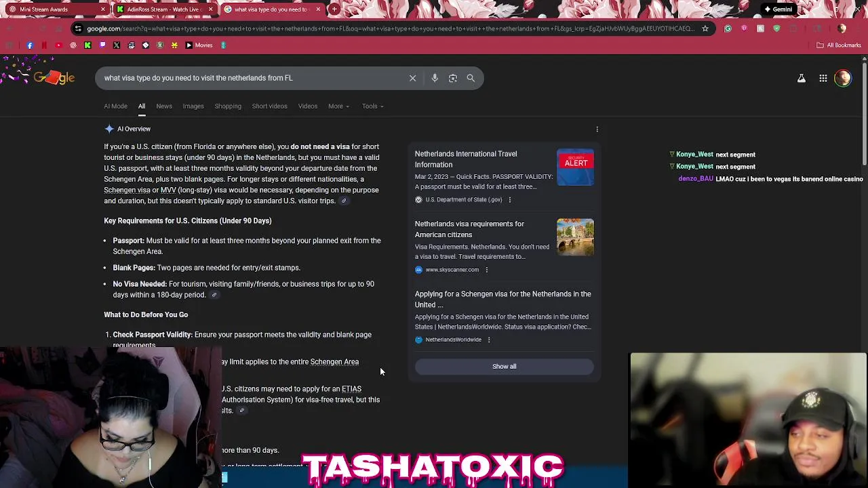This screenshot has height=488, width=868.
Task: Open Google Lens image search icon
Action: (453, 78)
